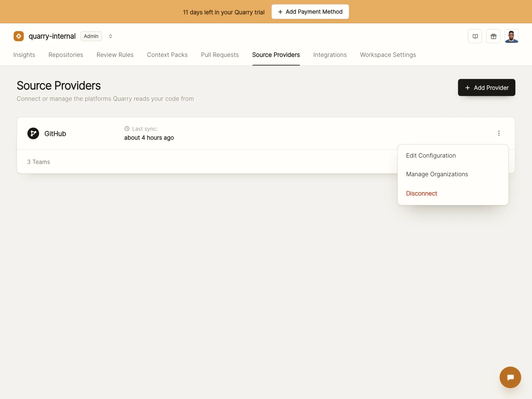Go to Workspace Settings tab
The width and height of the screenshot is (532, 399).
point(388,55)
